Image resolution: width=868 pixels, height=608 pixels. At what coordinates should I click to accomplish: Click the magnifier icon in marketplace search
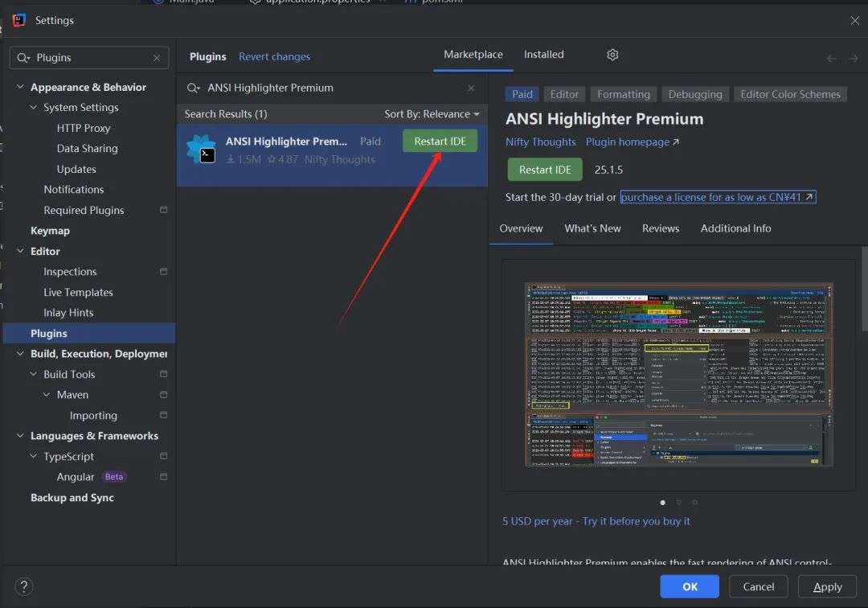[193, 88]
